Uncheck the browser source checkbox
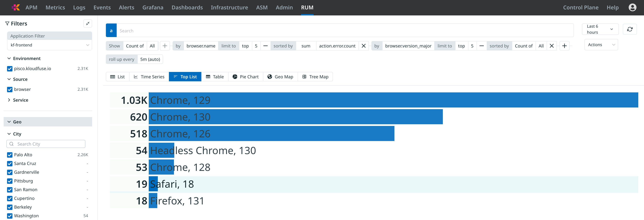 (10, 90)
